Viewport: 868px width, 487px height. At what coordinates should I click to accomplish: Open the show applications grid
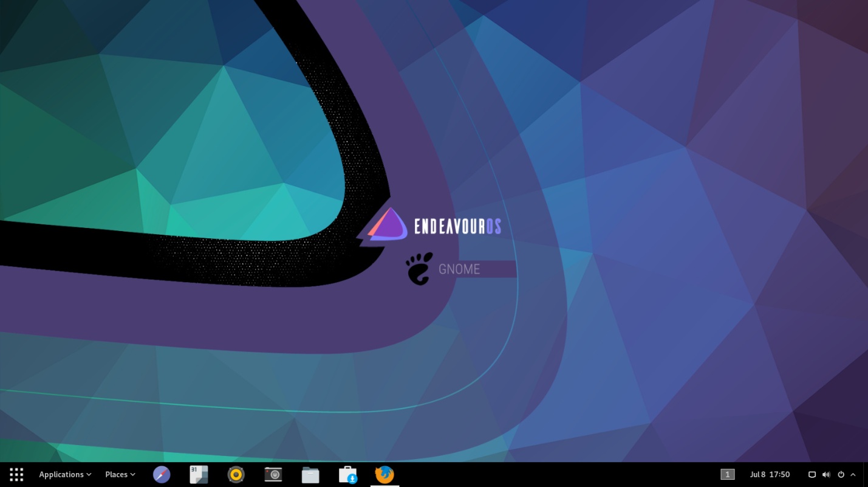click(x=16, y=474)
